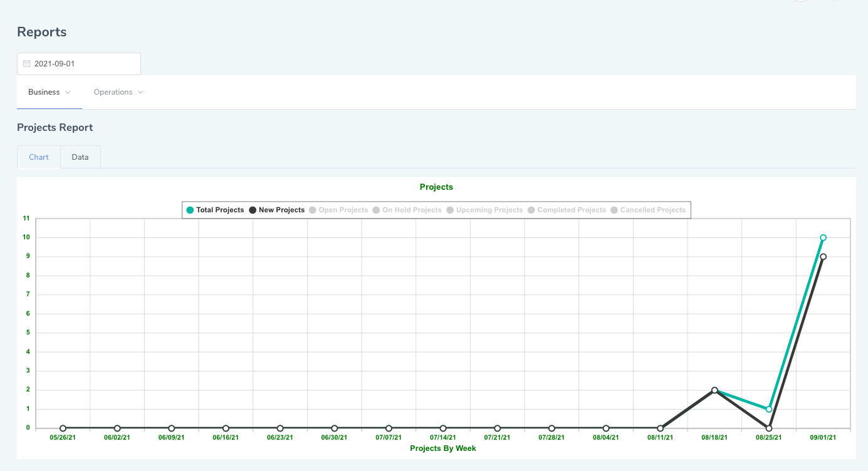This screenshot has height=471, width=868.
Task: Click the 'Reports' page heading
Action: click(x=42, y=32)
